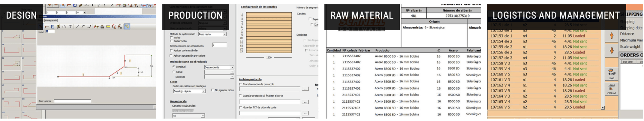644x121 pixels.
Task: Click browse button beside Transformación de protocolo field
Action: (305, 89)
